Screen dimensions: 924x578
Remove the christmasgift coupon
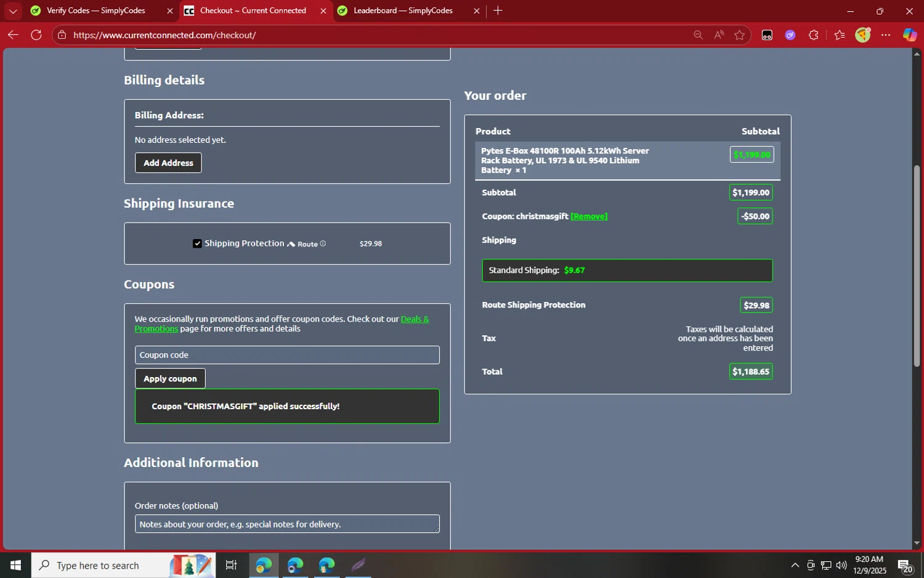589,216
